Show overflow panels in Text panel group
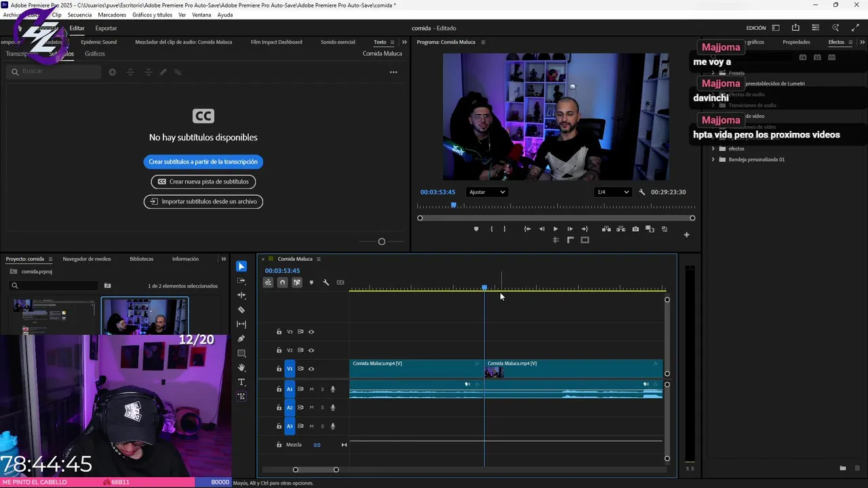This screenshot has width=868, height=488. coord(405,42)
